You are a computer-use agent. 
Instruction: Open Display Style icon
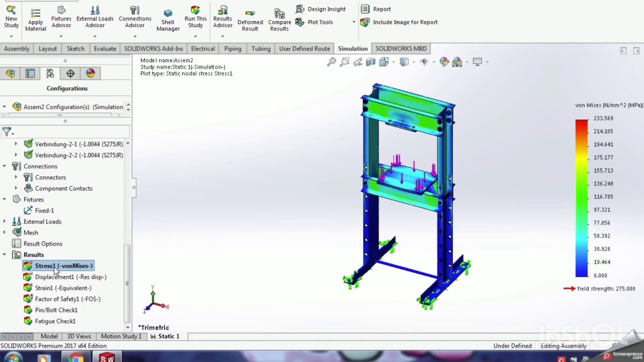click(404, 62)
